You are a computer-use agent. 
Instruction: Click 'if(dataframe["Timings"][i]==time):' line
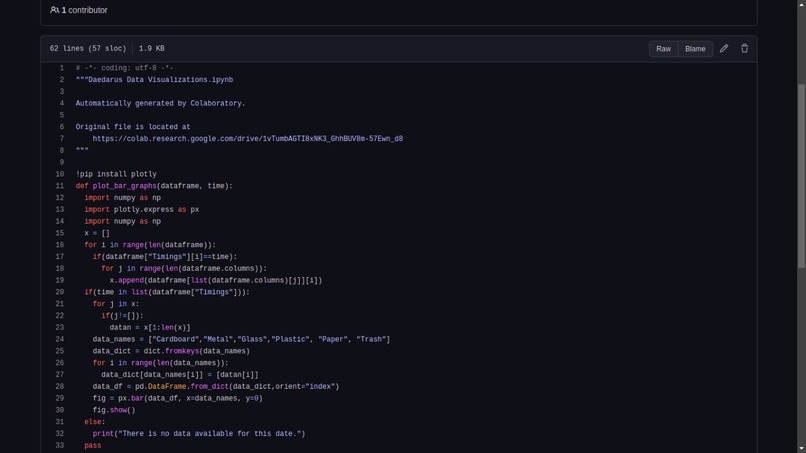pyautogui.click(x=165, y=257)
